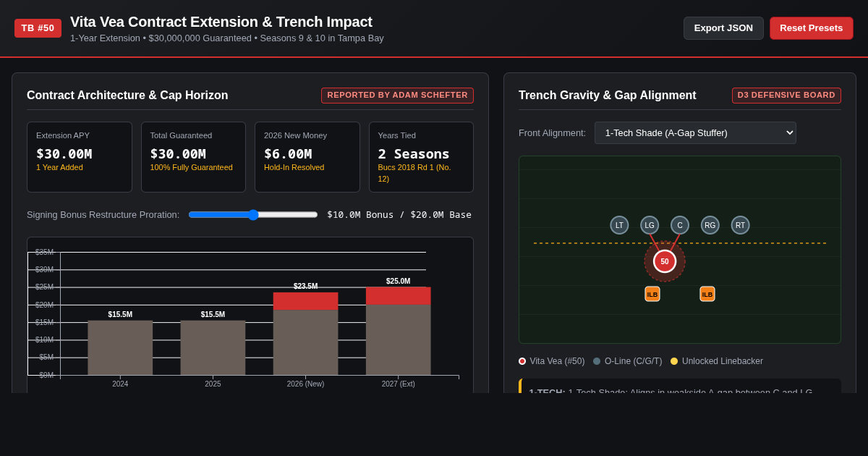This screenshot has height=456, width=868.
Task: Click the 2026 New Money $6.00M card
Action: tap(307, 157)
